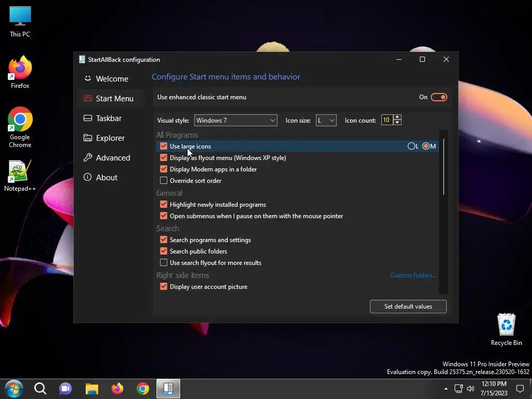Uncheck Open submenus on mouse pause
532x399 pixels.
(x=164, y=216)
